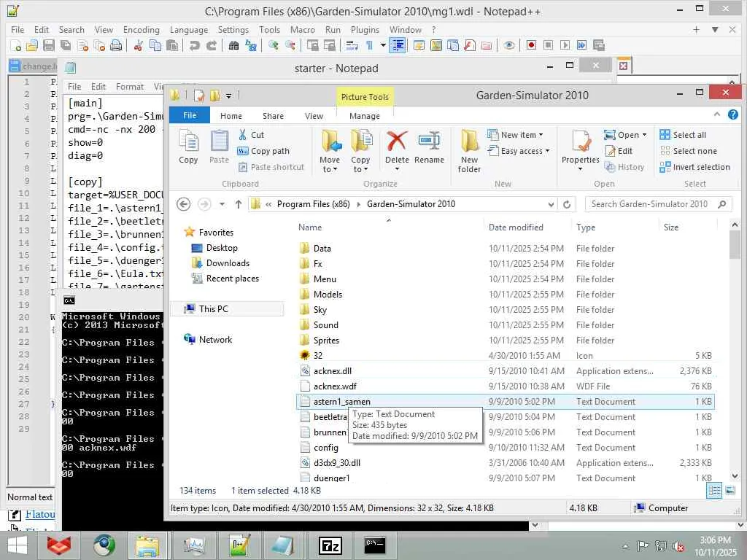Open Encoding menu in Notepad++
Image resolution: width=747 pixels, height=560 pixels.
click(x=142, y=29)
